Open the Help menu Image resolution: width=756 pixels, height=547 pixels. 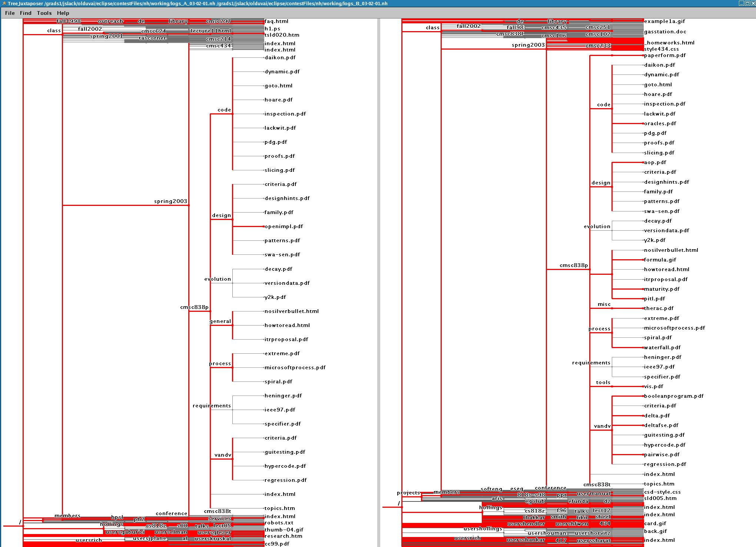click(63, 13)
